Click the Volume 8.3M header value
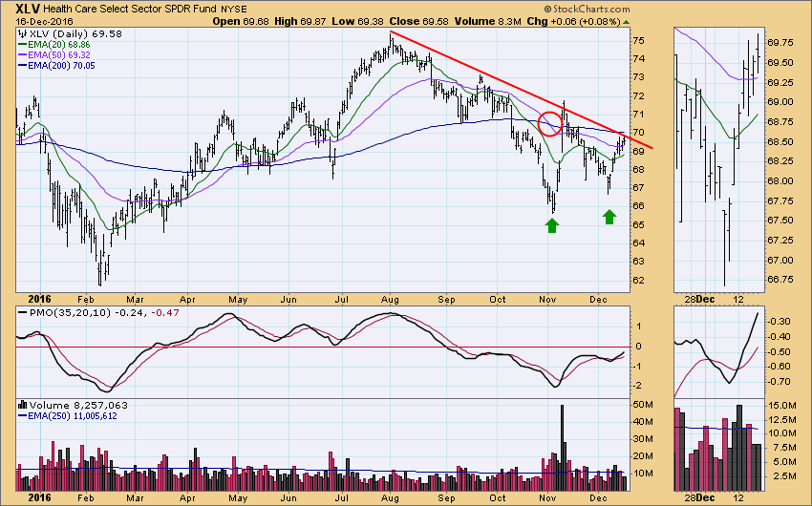This screenshot has width=812, height=506. [x=488, y=22]
